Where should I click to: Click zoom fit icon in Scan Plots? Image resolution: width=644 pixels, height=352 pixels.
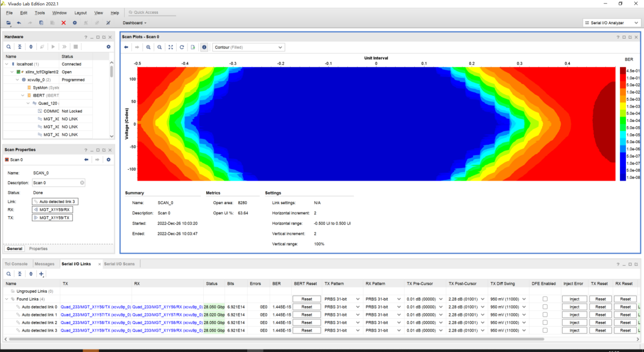pos(171,47)
